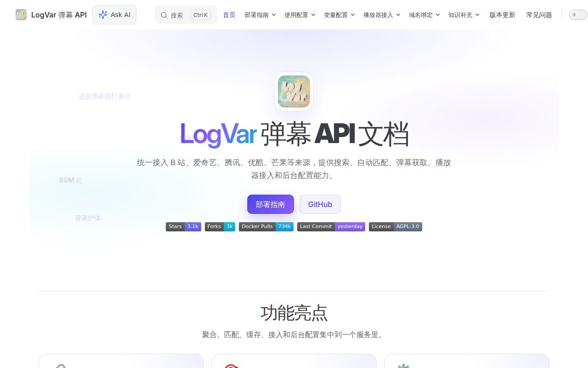Expand the 播放器接入 dropdown menu
588x368 pixels.
(x=382, y=15)
